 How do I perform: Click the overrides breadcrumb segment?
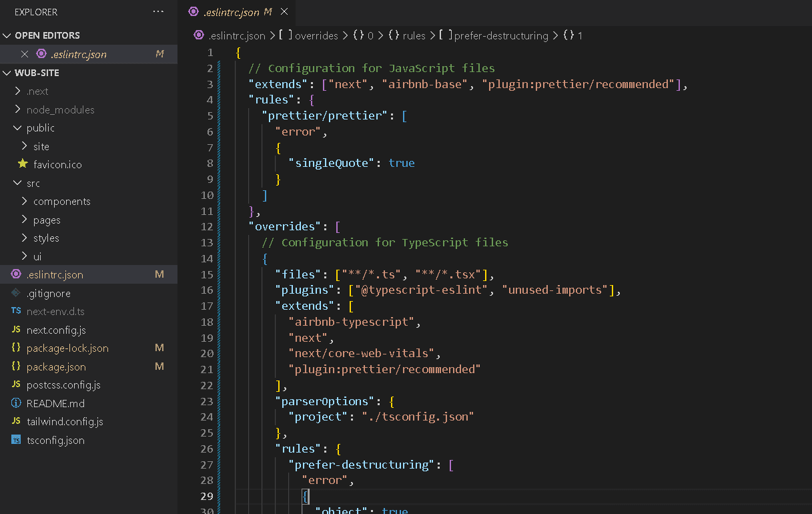coord(316,35)
